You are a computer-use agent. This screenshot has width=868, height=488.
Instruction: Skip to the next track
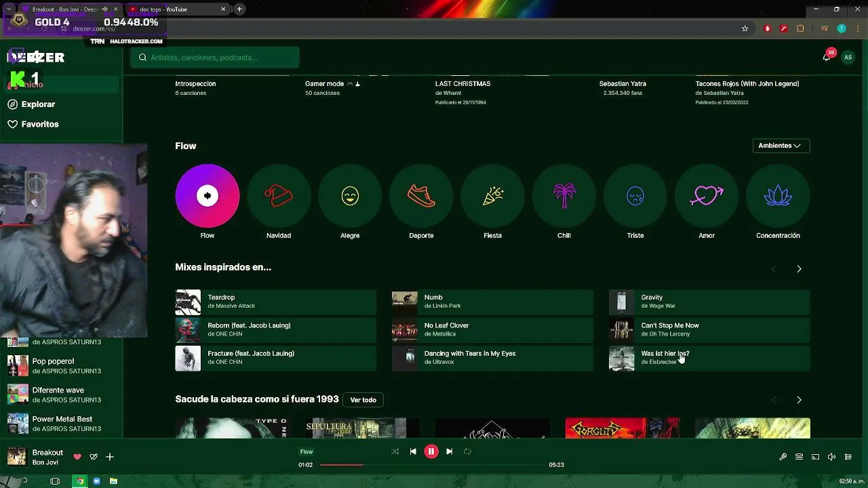449,451
